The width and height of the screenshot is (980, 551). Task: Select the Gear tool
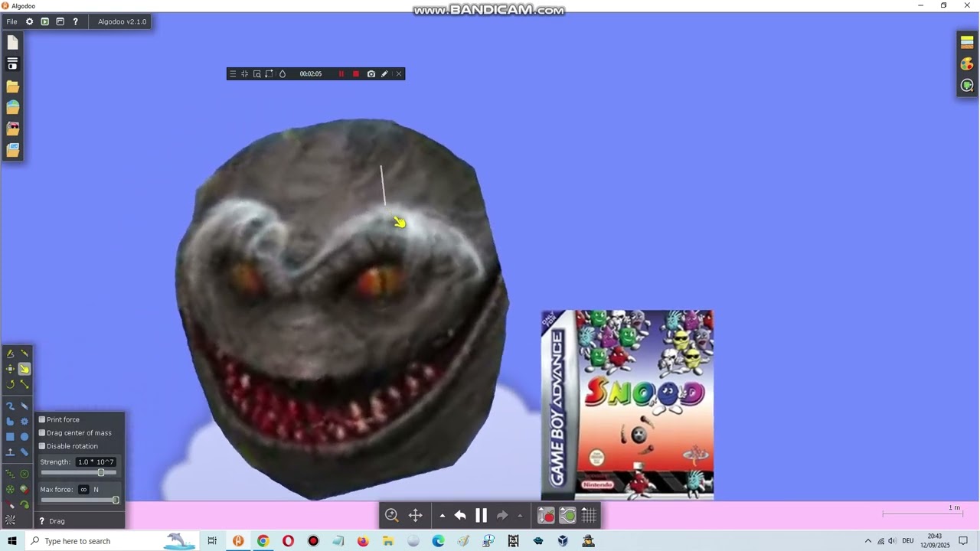(24, 421)
